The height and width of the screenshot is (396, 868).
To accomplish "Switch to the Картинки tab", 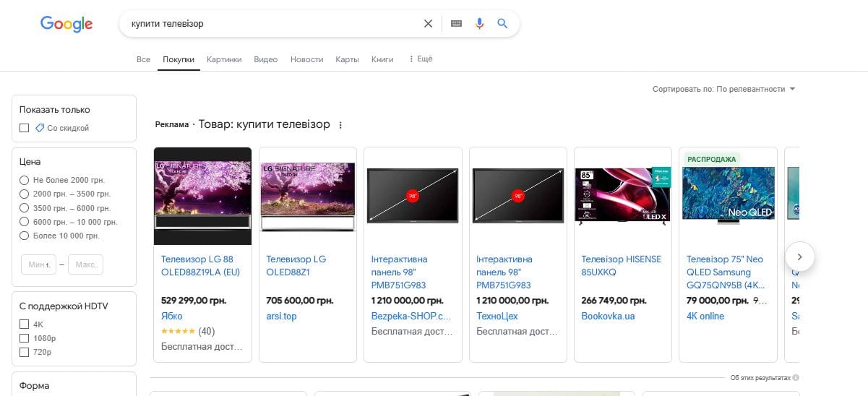I will (x=224, y=59).
